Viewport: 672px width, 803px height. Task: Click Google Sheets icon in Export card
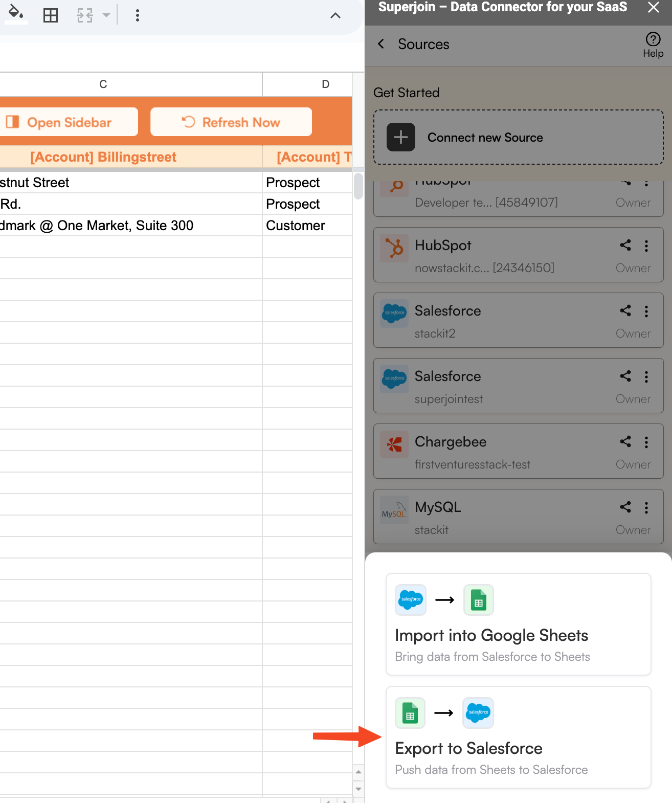point(410,712)
